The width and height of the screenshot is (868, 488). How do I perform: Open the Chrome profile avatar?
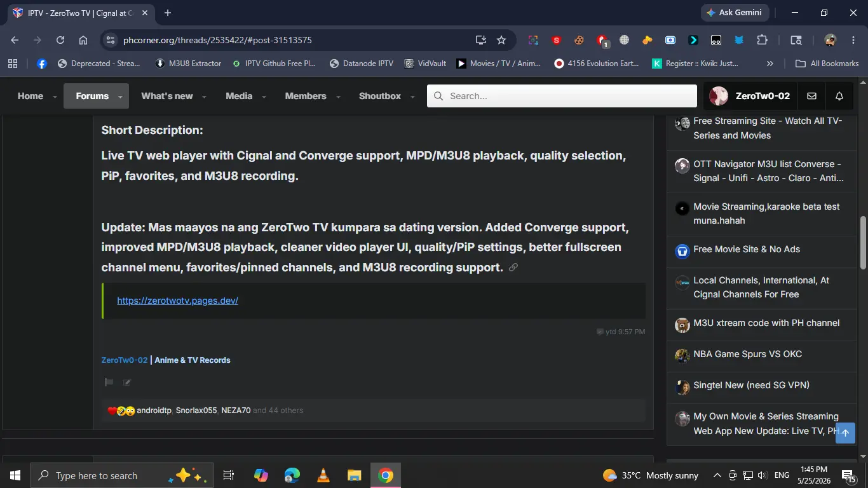830,40
